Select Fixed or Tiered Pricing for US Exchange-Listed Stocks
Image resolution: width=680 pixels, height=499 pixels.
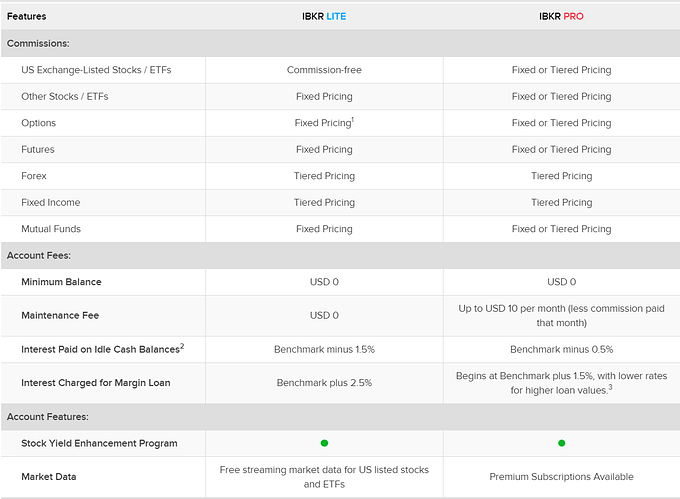point(561,70)
